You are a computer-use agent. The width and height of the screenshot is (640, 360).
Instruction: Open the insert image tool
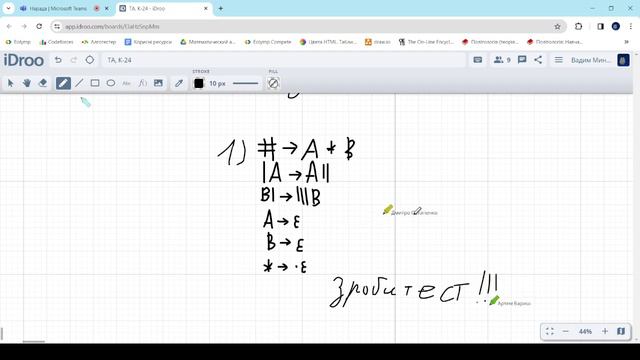pos(158,83)
